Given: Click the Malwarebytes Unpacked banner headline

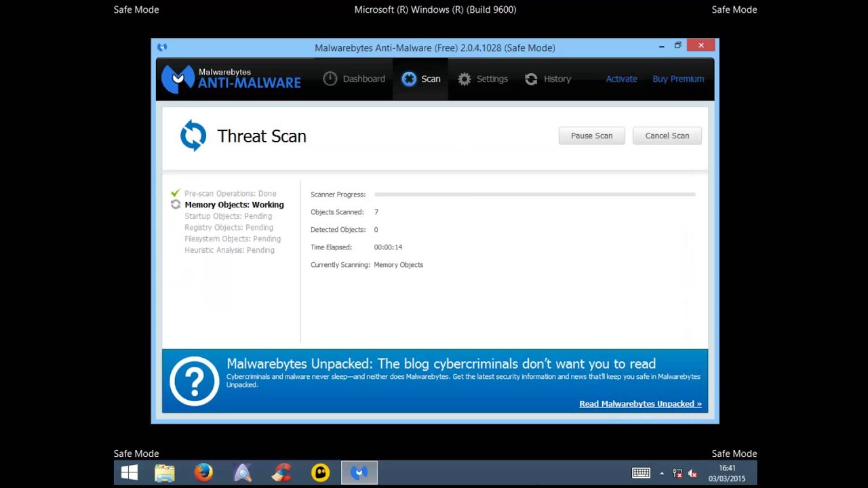Looking at the screenshot, I should coord(441,364).
